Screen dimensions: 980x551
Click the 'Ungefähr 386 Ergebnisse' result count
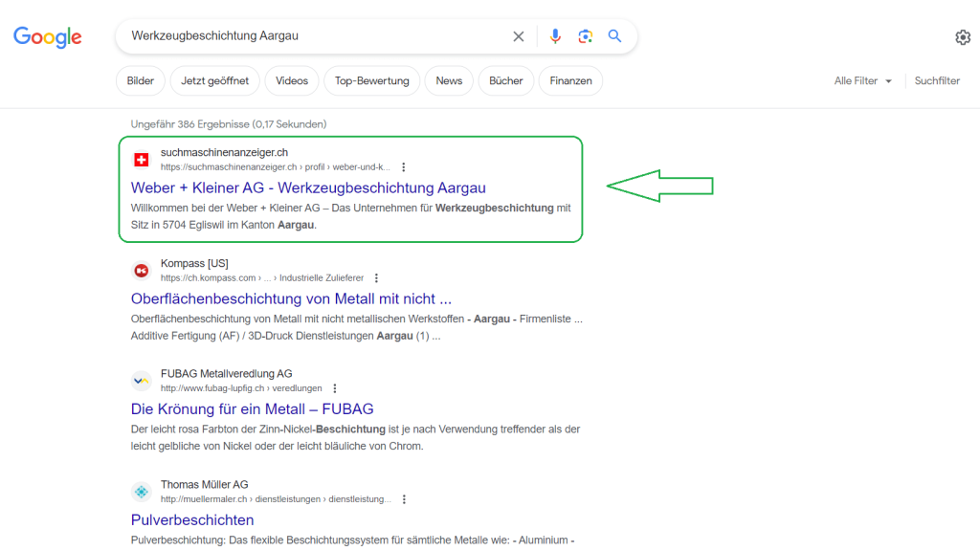[x=229, y=124]
